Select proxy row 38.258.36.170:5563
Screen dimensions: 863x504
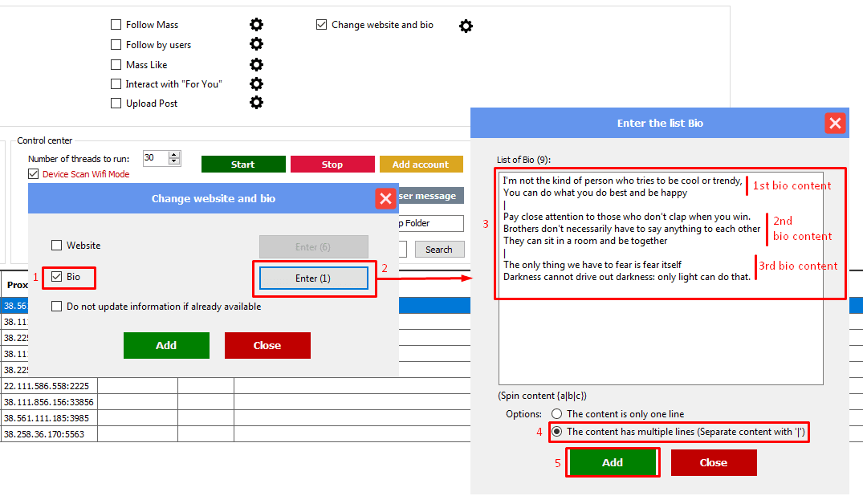click(x=49, y=434)
